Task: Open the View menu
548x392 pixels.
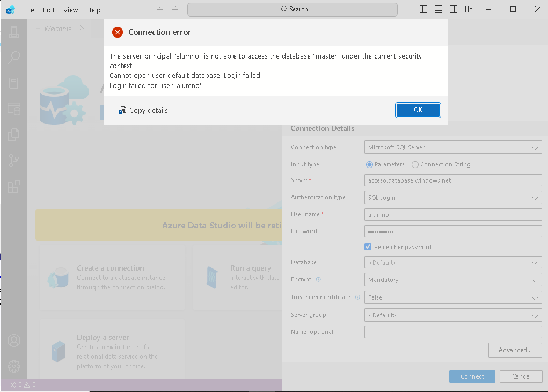Action: click(x=70, y=10)
